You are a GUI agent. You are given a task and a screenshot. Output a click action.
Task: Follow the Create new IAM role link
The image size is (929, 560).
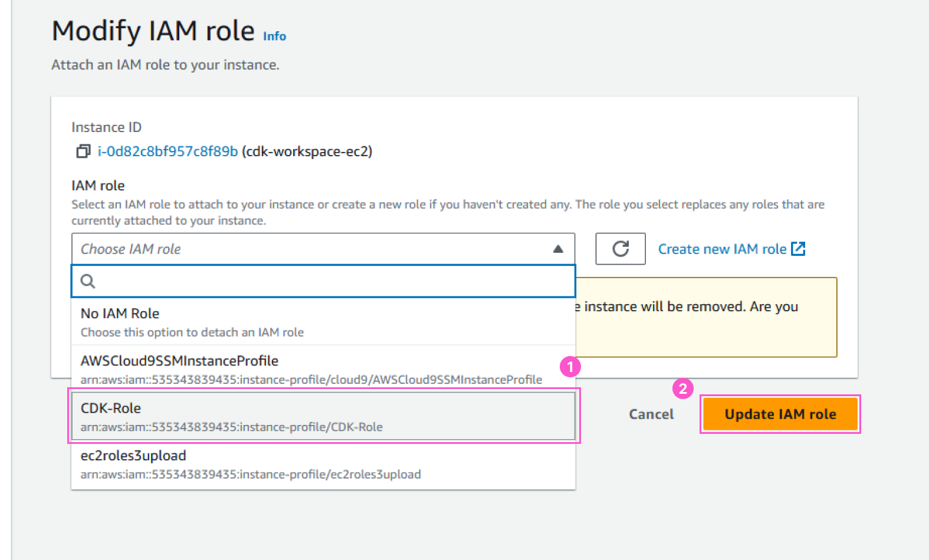[722, 249]
